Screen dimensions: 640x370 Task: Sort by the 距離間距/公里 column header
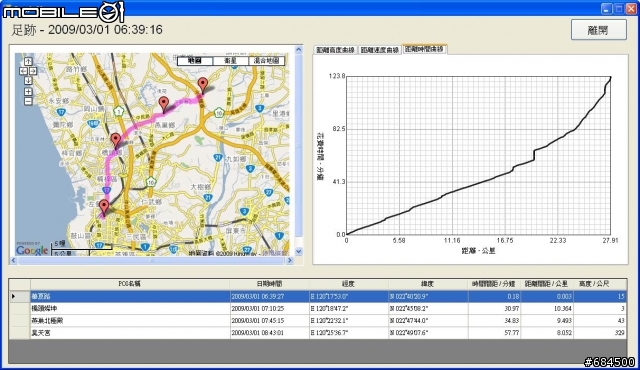coord(547,284)
